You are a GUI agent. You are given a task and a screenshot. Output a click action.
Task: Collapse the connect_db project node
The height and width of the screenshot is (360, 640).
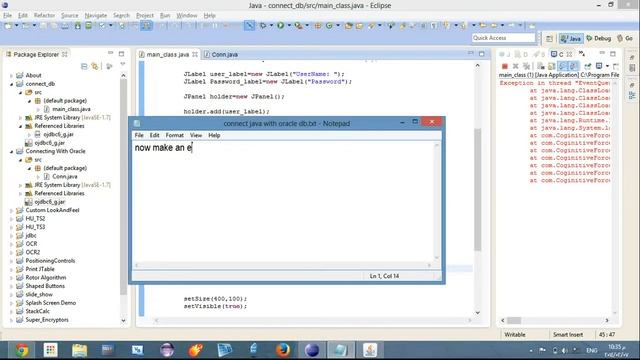pyautogui.click(x=11, y=84)
